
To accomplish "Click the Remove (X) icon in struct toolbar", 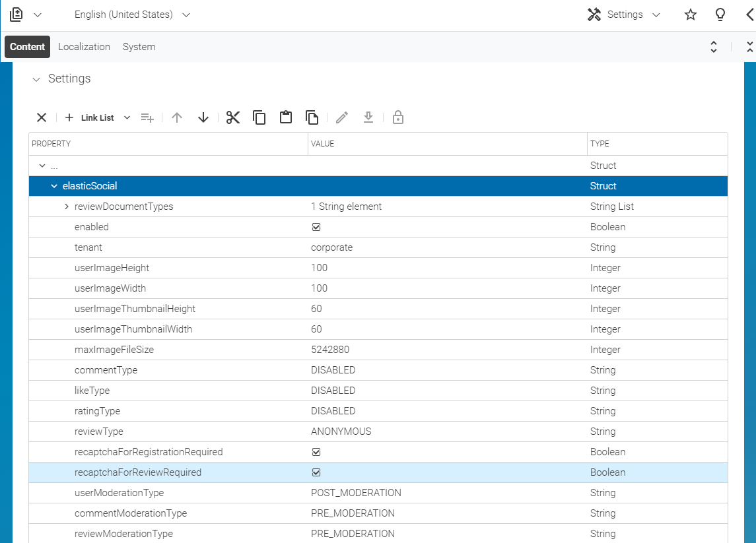I will coord(41,117).
